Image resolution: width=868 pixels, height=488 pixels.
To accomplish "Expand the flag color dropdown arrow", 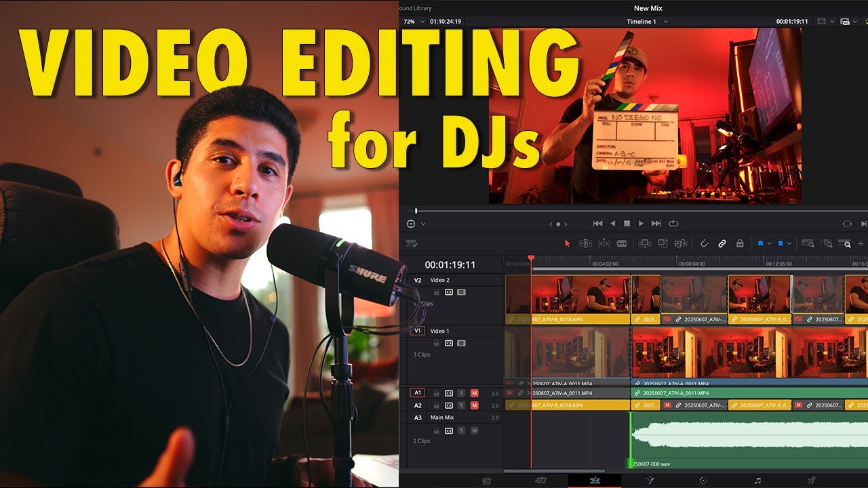I will pos(769,243).
